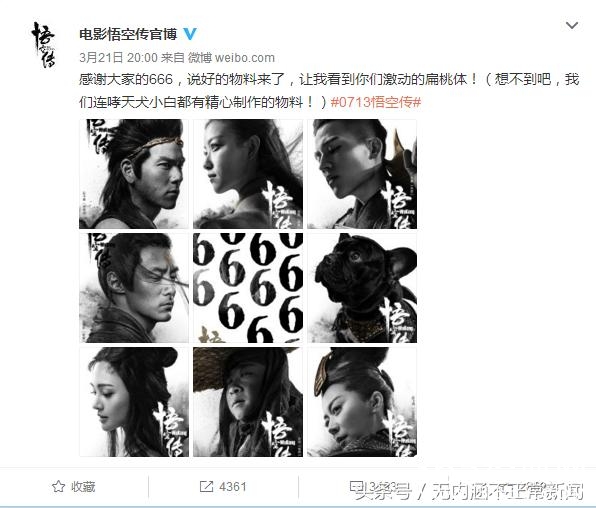Click the 收藏 favorite button label
The image size is (596, 508).
83,486
